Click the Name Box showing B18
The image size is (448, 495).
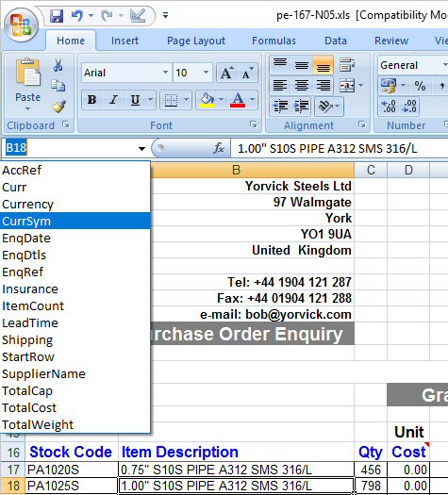coord(69,148)
